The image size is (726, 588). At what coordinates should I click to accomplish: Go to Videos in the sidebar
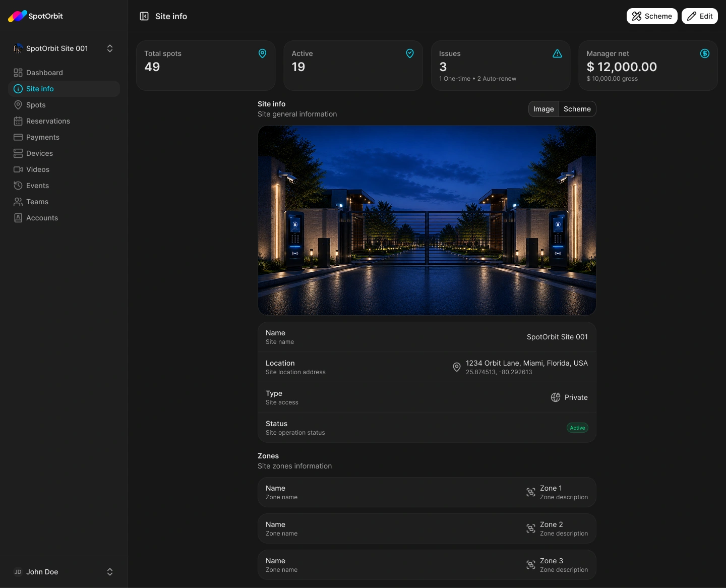pyautogui.click(x=64, y=169)
